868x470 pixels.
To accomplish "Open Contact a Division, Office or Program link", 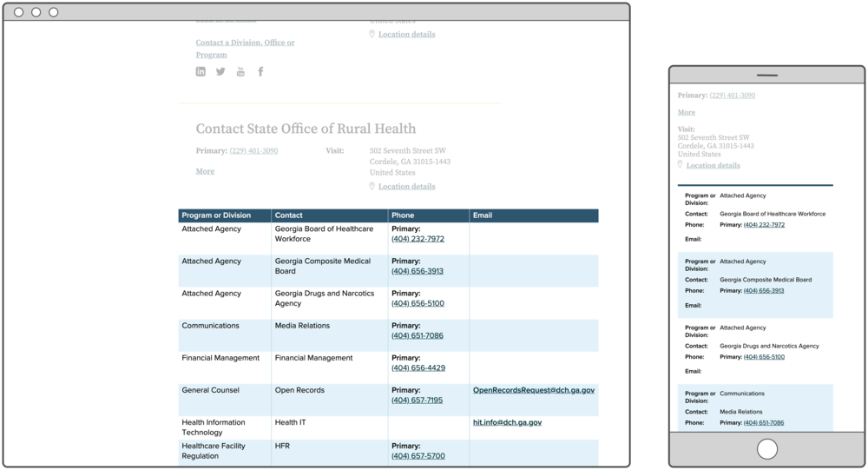I will click(x=245, y=49).
